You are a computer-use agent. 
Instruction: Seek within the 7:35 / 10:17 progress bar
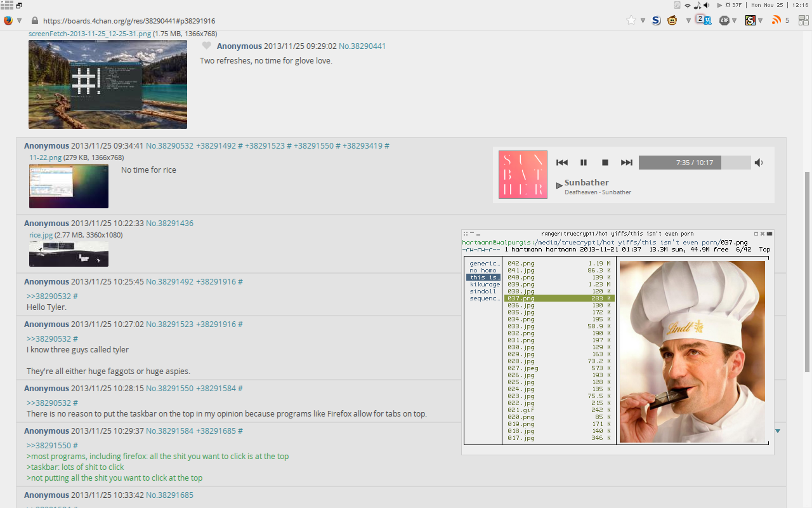[x=695, y=163]
